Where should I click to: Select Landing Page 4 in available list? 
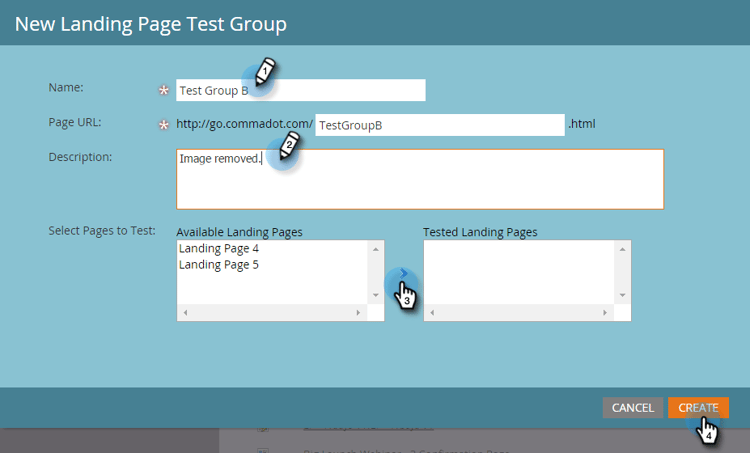tap(219, 248)
